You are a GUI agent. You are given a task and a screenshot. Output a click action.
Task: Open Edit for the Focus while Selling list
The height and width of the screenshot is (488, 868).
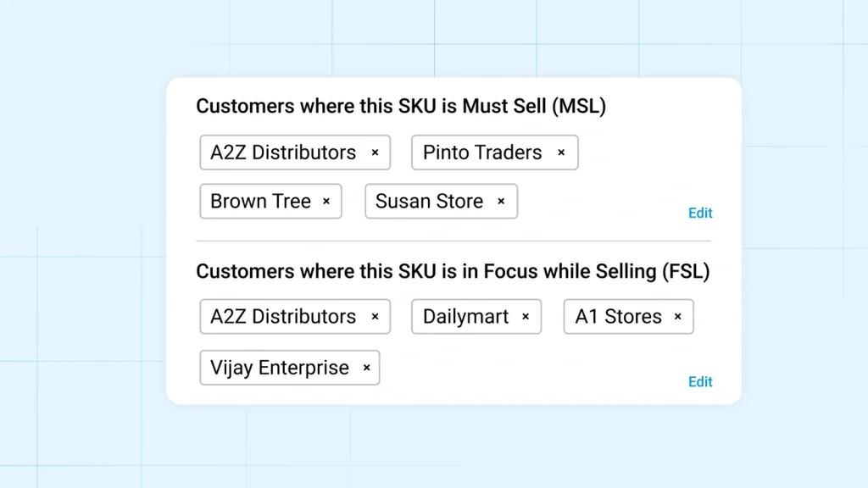(700, 381)
